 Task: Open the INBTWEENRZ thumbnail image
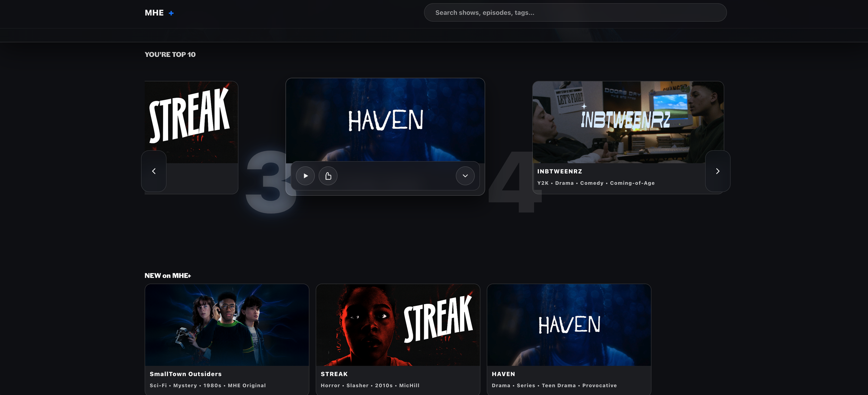point(628,122)
